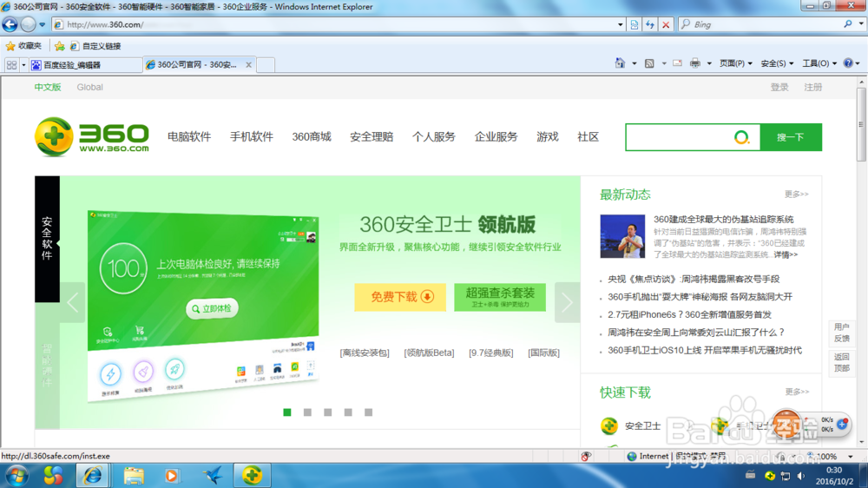
Task: Open the search provider dropdown arrow
Action: (861, 24)
